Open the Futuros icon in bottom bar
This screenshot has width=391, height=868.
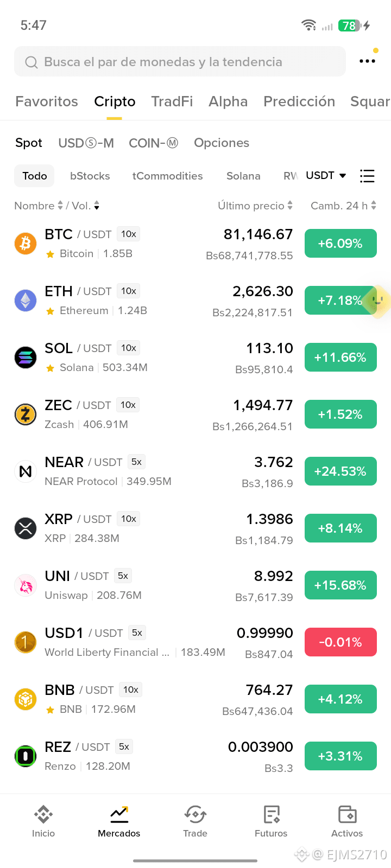point(271,814)
